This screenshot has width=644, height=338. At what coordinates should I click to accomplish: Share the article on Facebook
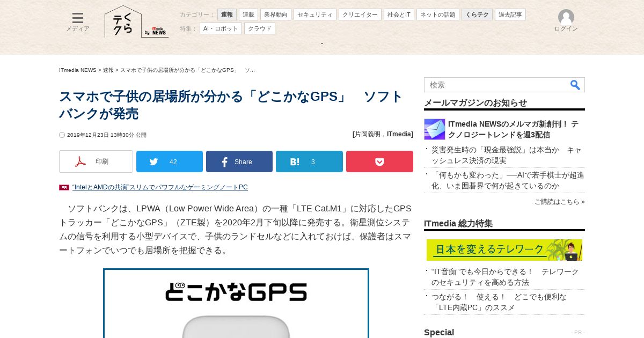239,161
